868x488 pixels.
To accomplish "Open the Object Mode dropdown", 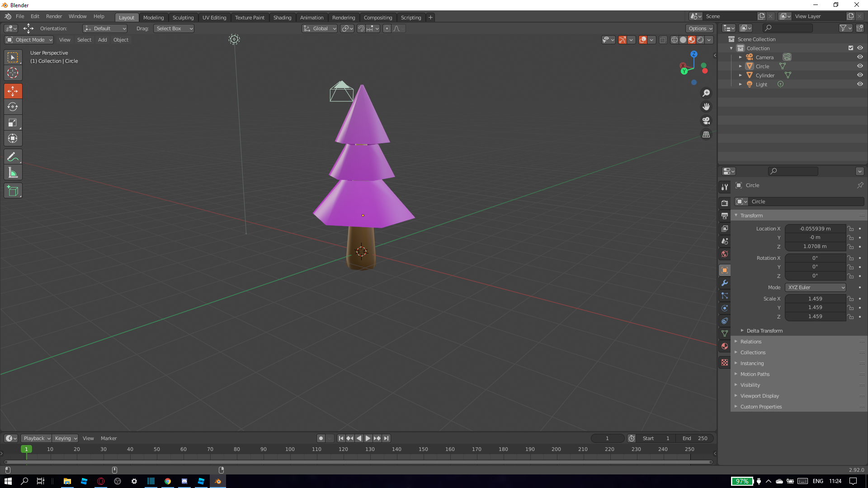I will pos(29,40).
